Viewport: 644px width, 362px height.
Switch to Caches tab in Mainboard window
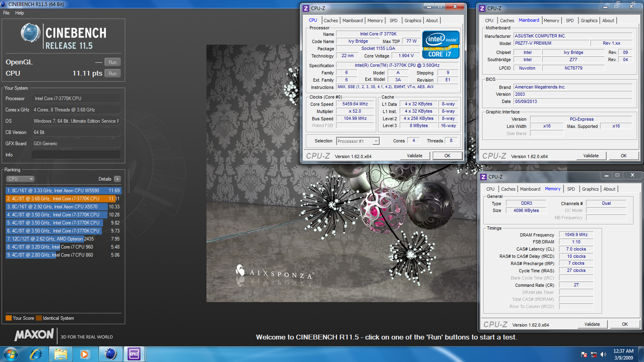coord(507,21)
